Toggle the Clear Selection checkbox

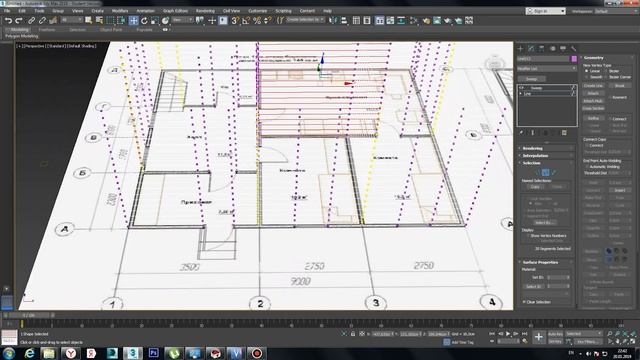pyautogui.click(x=524, y=302)
